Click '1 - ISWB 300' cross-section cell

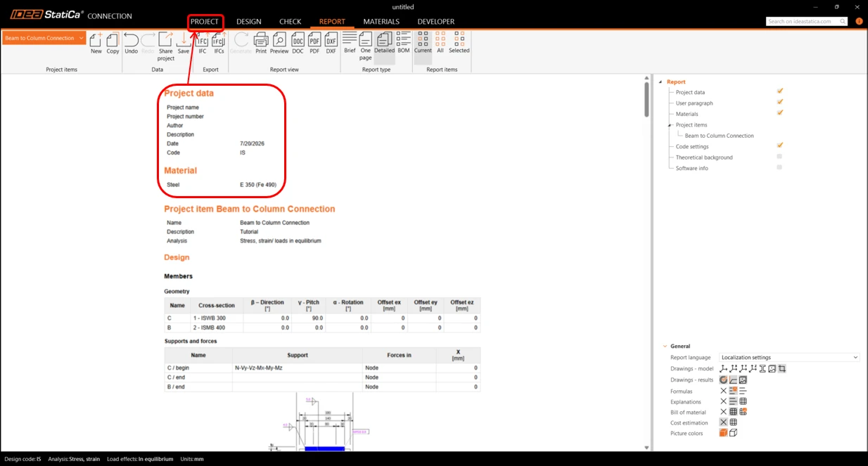coord(217,318)
